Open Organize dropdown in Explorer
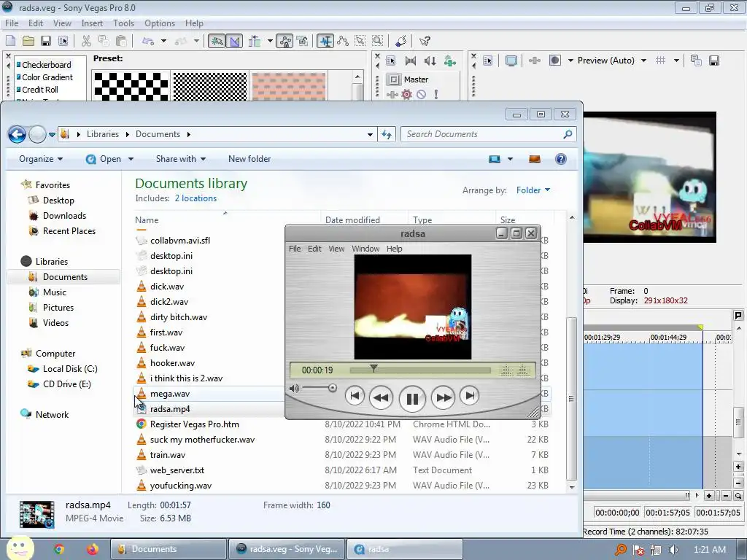 pos(41,159)
